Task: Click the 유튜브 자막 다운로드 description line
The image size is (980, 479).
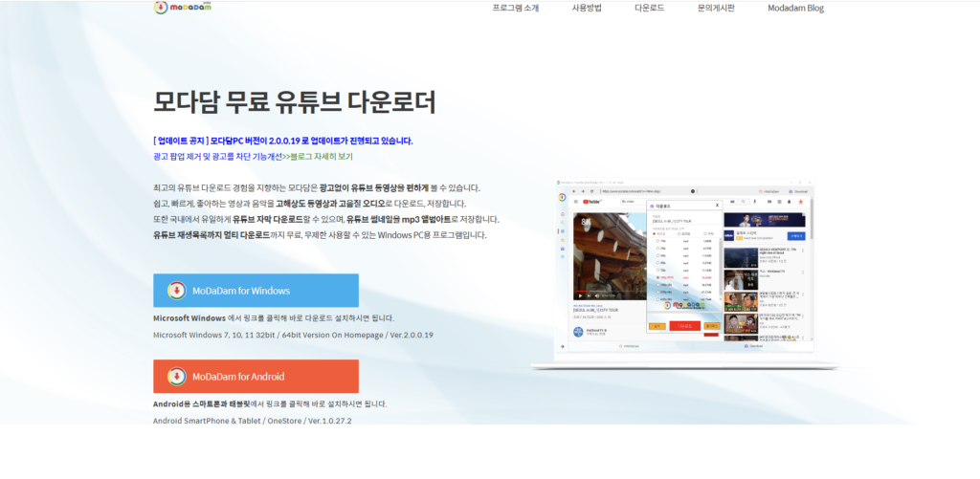Action: point(326,219)
